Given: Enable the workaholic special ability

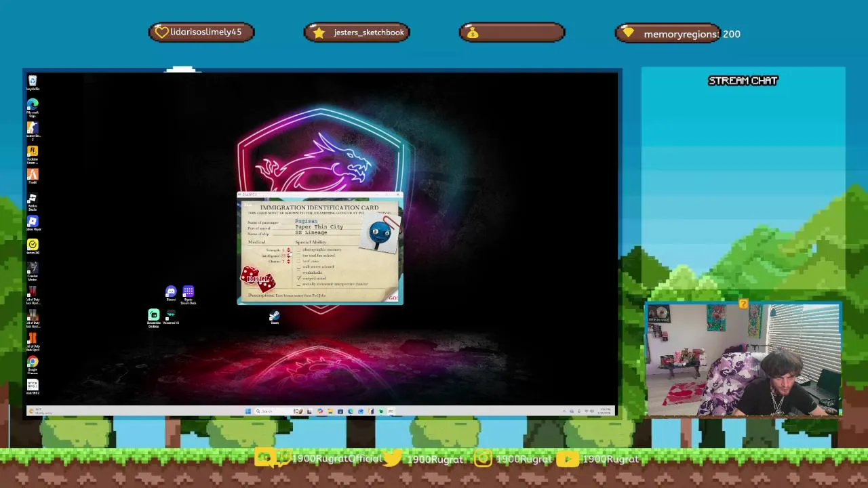Looking at the screenshot, I should point(298,272).
